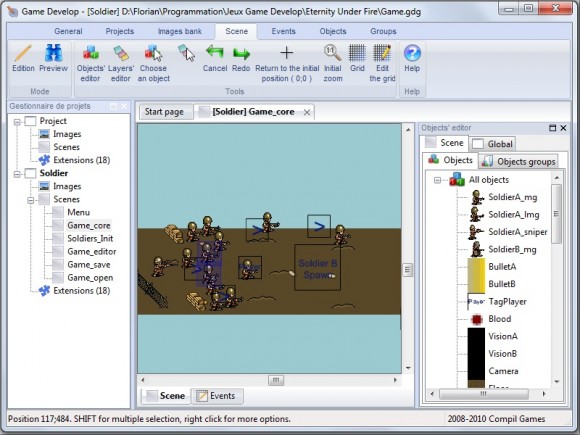Switch to the Events ribbon tab
The width and height of the screenshot is (580, 435).
click(283, 31)
